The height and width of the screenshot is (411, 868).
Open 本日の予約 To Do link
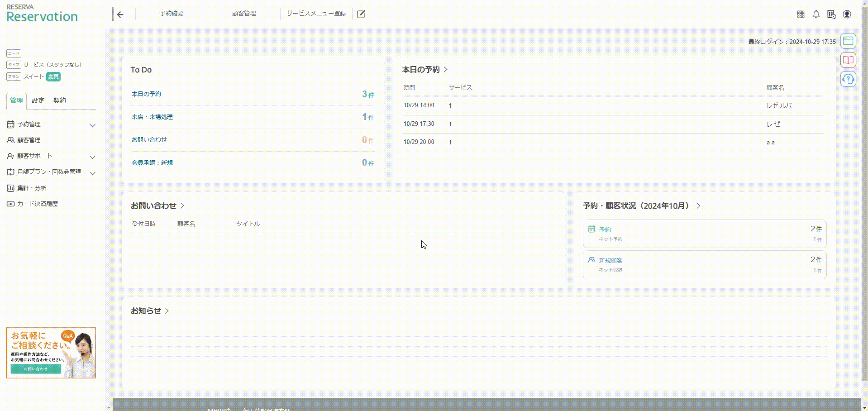[146, 94]
